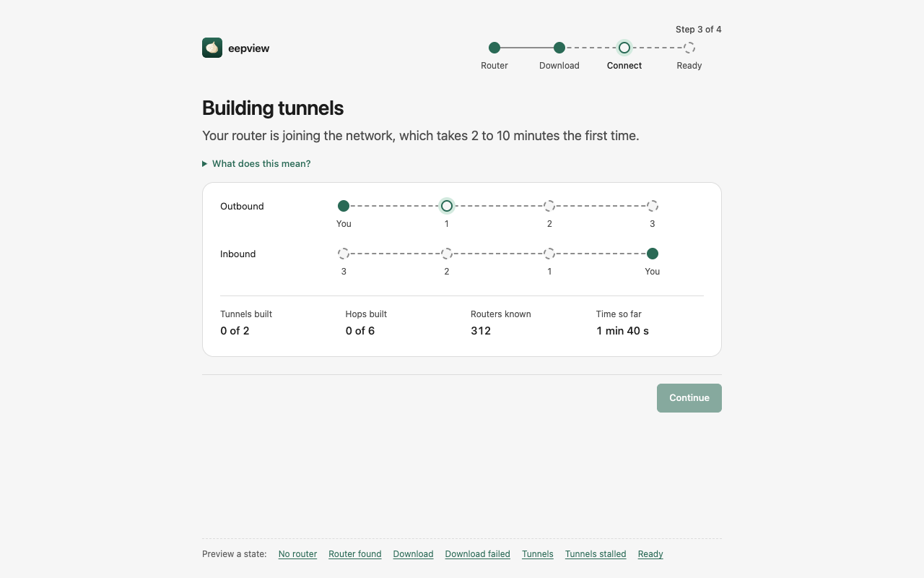This screenshot has height=578, width=924.
Task: Preview the 'Download failed' state
Action: point(477,554)
